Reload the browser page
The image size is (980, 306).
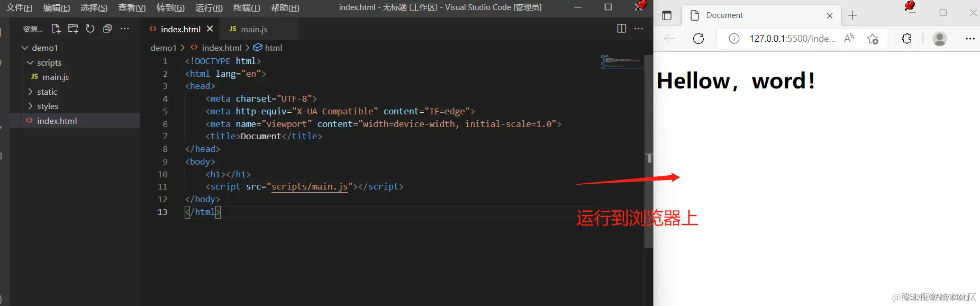click(698, 39)
